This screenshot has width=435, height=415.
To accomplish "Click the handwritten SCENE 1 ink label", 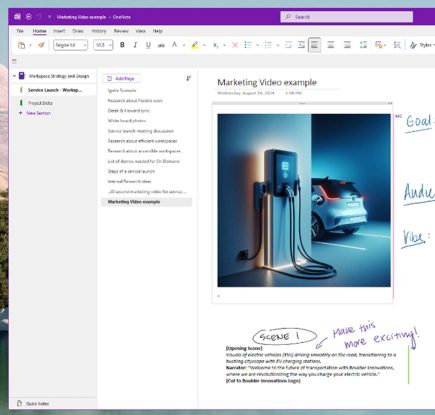I will coord(284,336).
